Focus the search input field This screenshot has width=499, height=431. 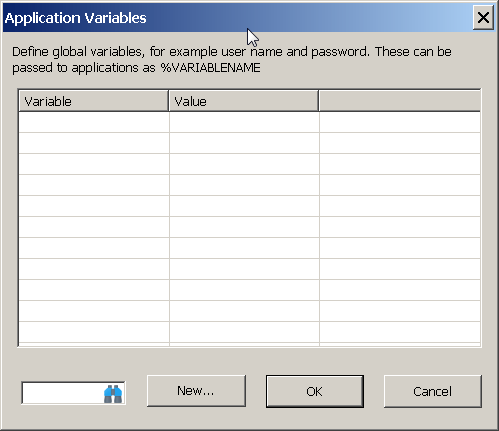click(x=63, y=393)
